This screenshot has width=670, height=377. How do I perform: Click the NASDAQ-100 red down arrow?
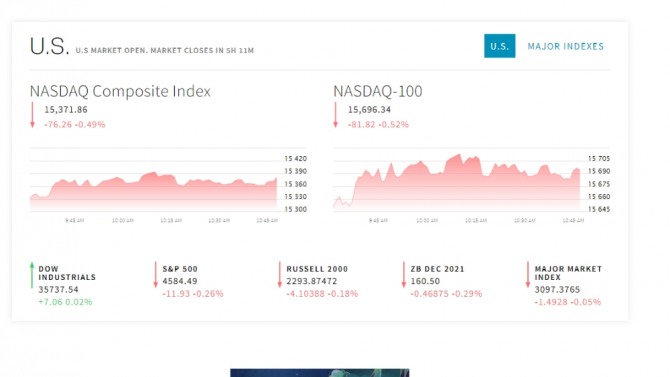(x=335, y=115)
